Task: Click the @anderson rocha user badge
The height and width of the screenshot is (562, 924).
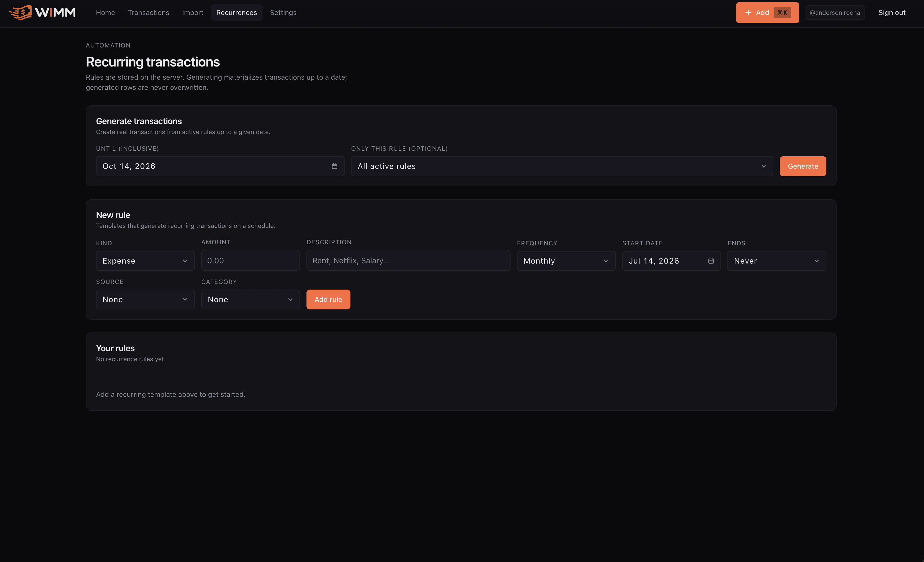Action: [835, 12]
